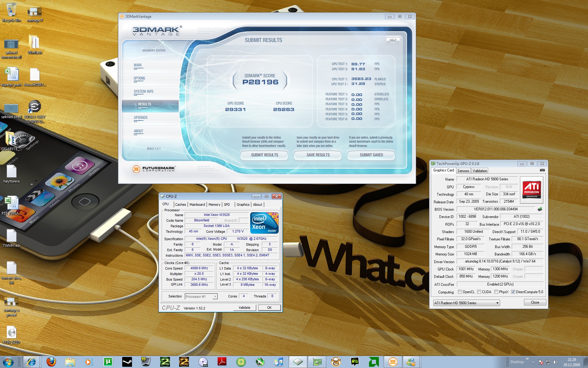
Task: Open the EVGA E-LEET Tuning Utility shortcut
Action: pos(35,112)
